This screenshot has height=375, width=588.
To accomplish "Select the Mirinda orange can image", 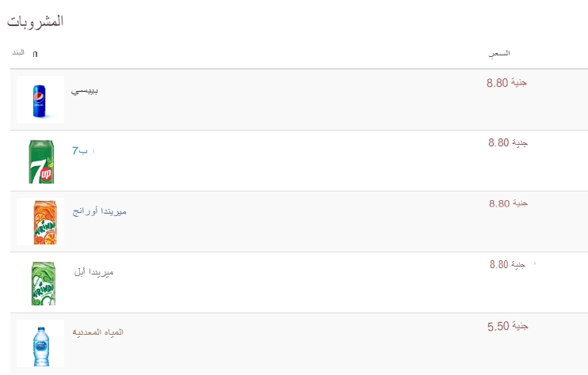I will [40, 222].
